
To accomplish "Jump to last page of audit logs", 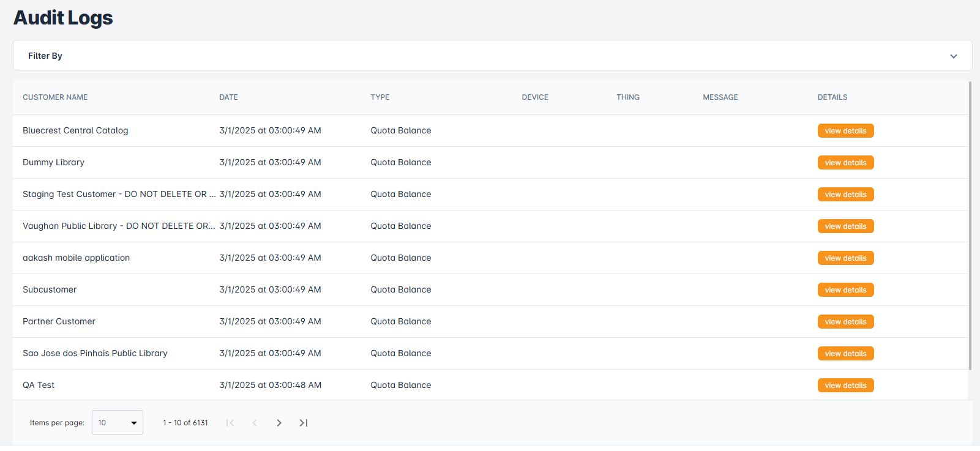I will (x=304, y=423).
